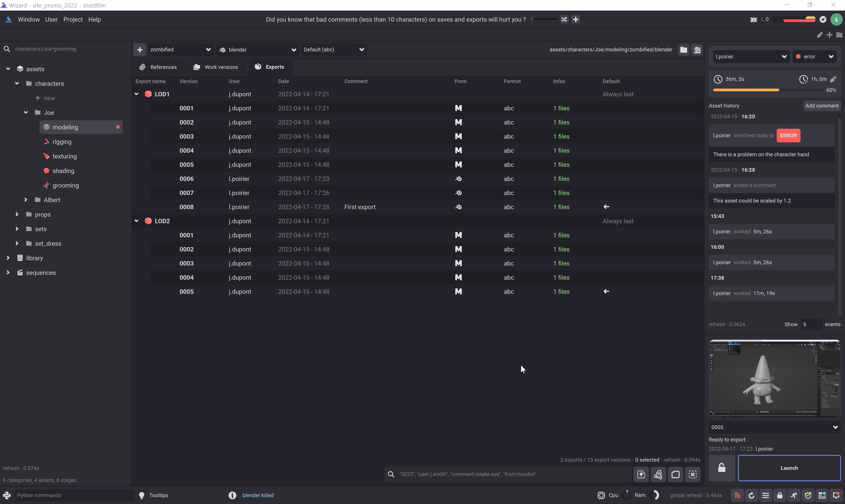Select the rigging stage
Image resolution: width=845 pixels, height=504 pixels.
62,142
